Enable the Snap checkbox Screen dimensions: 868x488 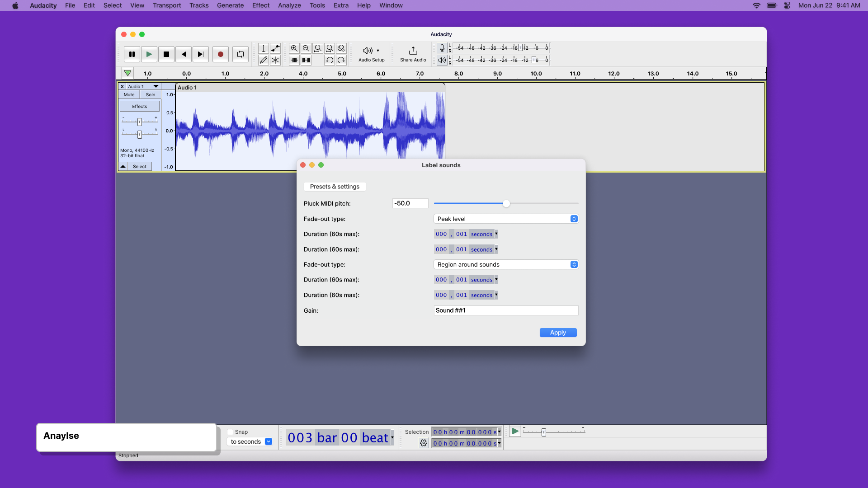click(x=231, y=432)
